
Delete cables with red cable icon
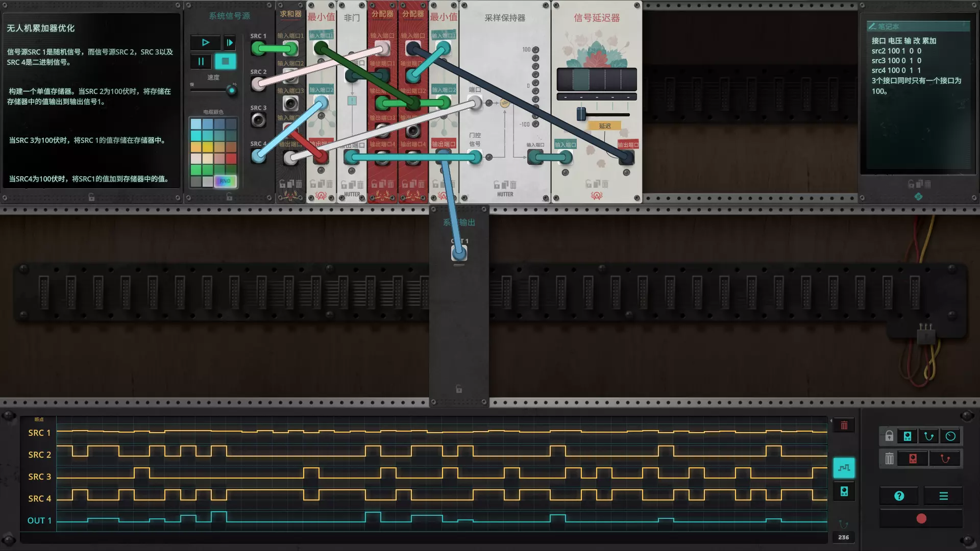(x=945, y=459)
